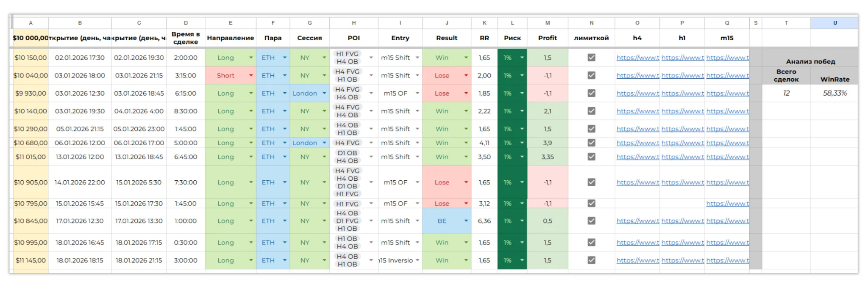The height and width of the screenshot is (289, 868).
Task: Click the trade duration 8:30:00 cell
Action: point(186,111)
